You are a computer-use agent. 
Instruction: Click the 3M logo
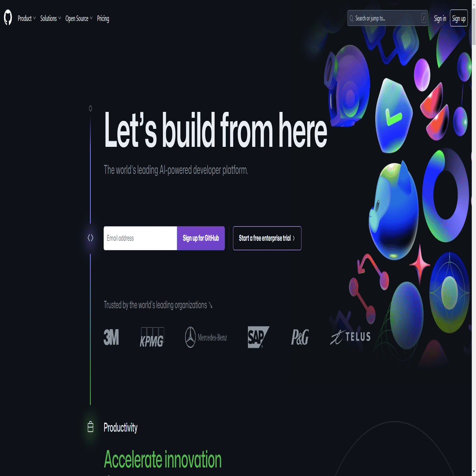tap(111, 337)
